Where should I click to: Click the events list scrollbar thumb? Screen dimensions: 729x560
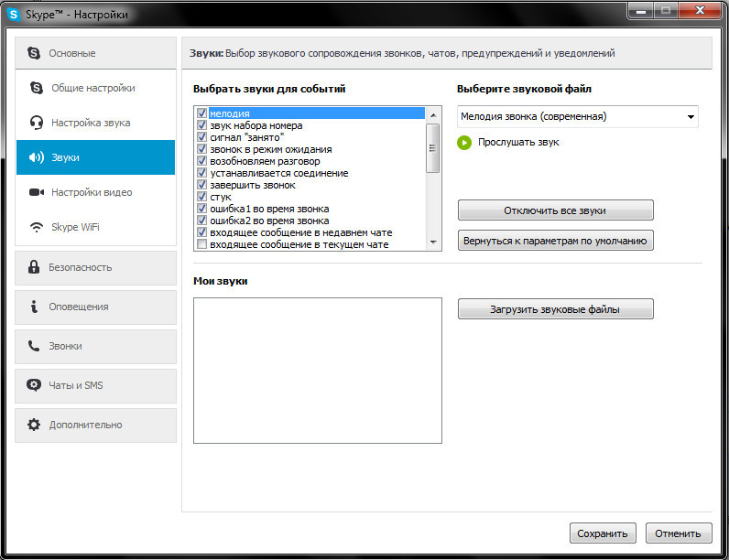[x=433, y=148]
